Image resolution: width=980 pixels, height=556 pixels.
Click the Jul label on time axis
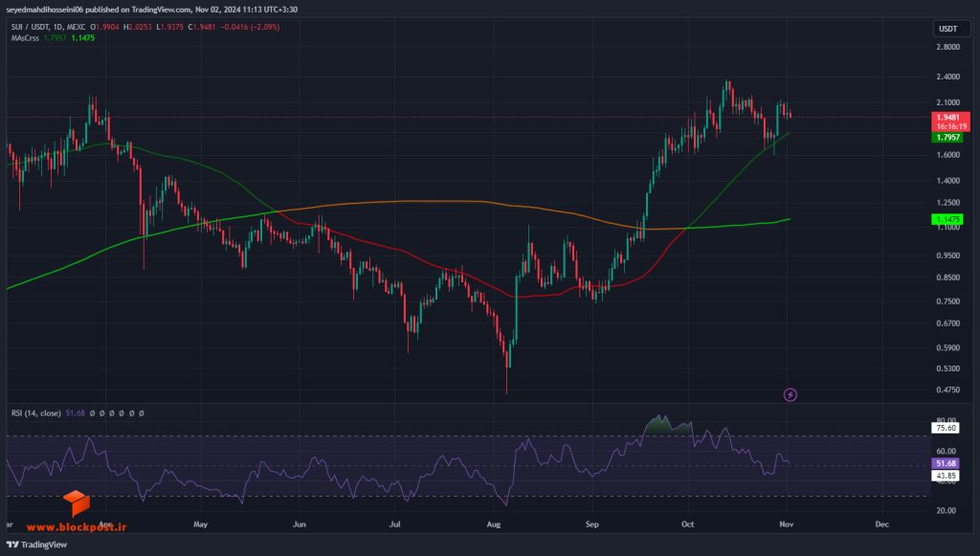click(x=394, y=524)
